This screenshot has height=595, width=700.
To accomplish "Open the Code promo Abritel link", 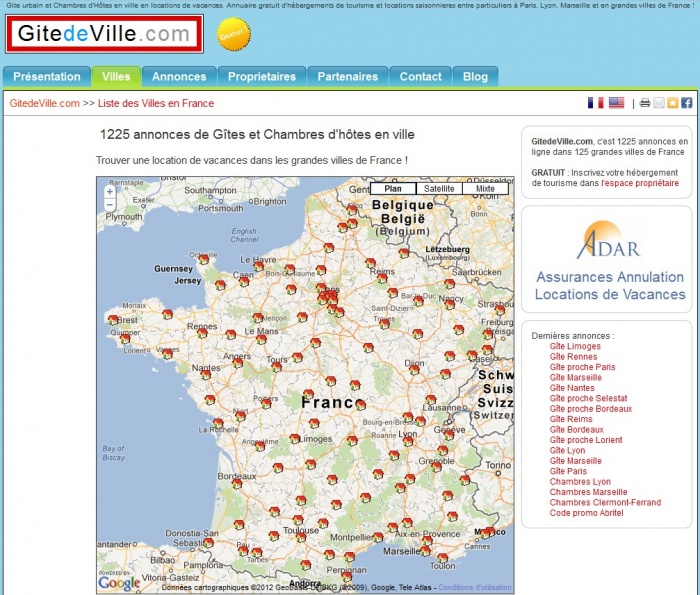I will click(586, 513).
